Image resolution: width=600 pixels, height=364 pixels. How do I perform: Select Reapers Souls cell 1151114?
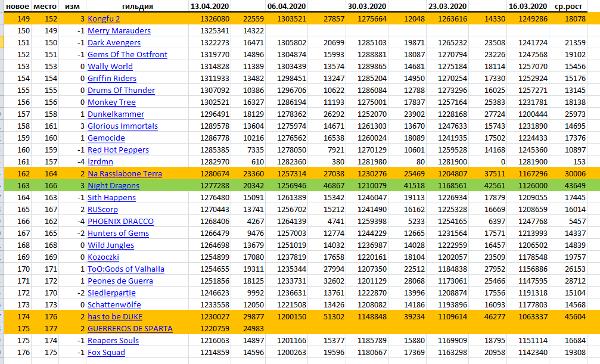click(528, 340)
